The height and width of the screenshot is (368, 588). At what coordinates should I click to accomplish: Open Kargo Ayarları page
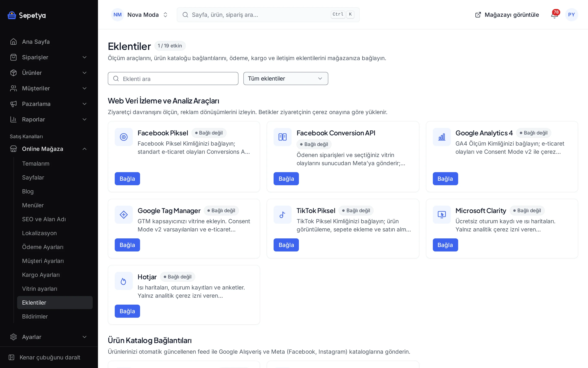pyautogui.click(x=55, y=275)
